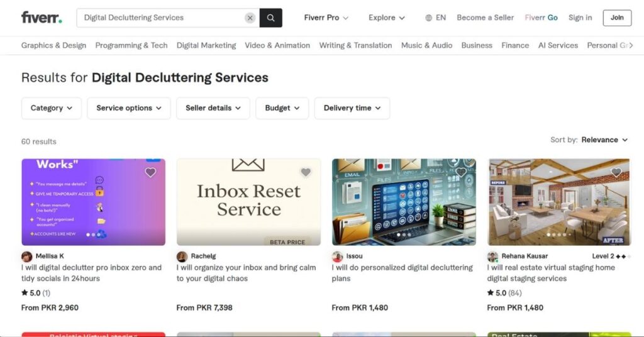Open the Budget filter dropdown
The width and height of the screenshot is (644, 337).
282,108
